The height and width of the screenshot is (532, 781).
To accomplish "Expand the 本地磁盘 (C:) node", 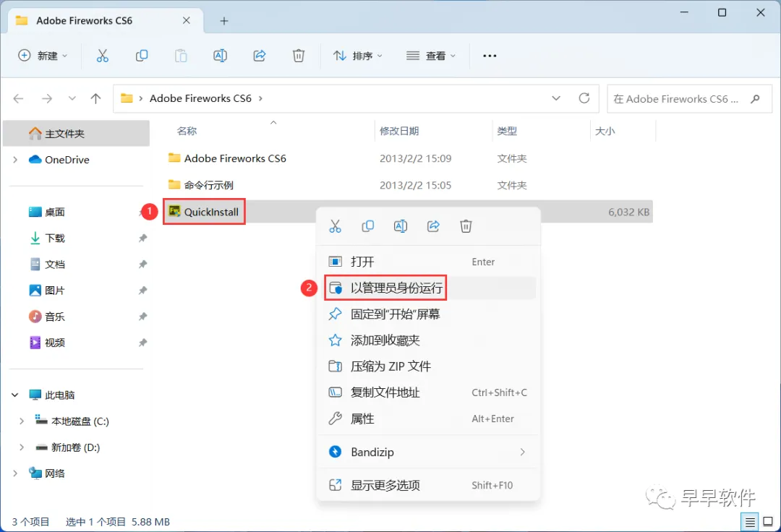I will point(22,421).
